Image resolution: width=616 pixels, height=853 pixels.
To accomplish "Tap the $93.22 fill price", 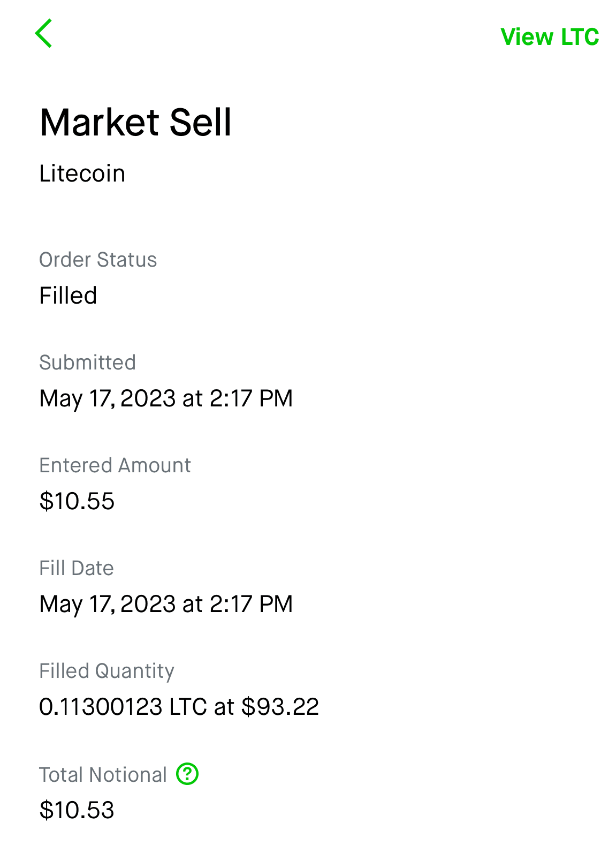I will (x=280, y=707).
